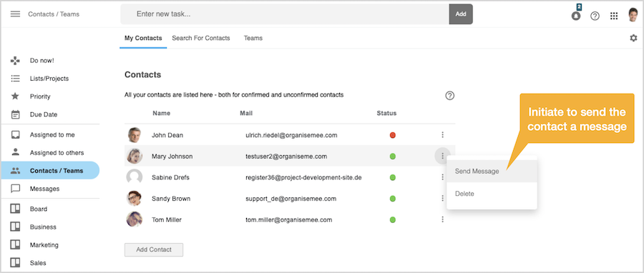Click the Enter new task field

tap(285, 14)
